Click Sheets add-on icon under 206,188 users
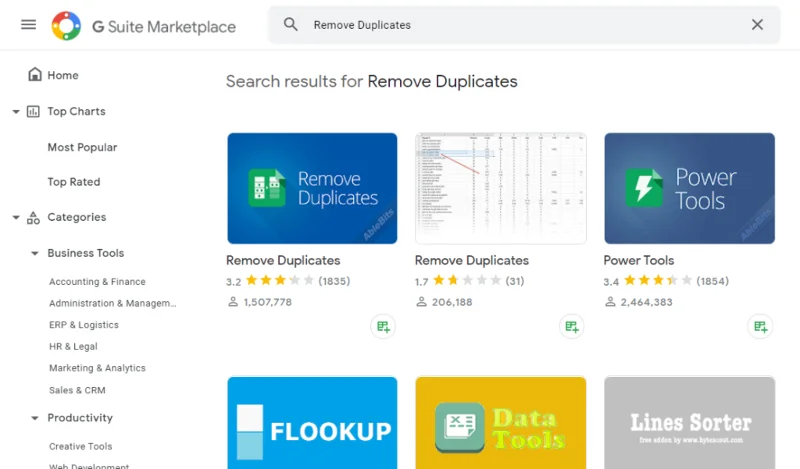Image resolution: width=800 pixels, height=469 pixels. click(571, 327)
